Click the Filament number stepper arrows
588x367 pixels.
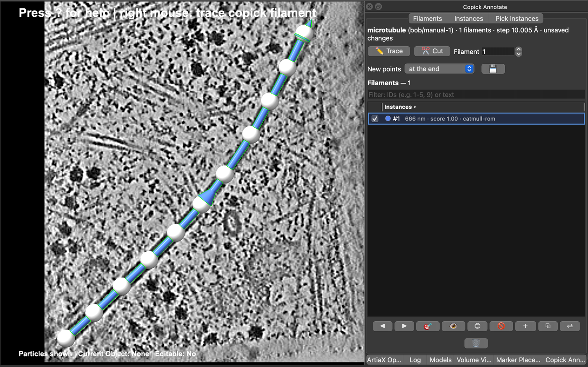[x=518, y=52]
